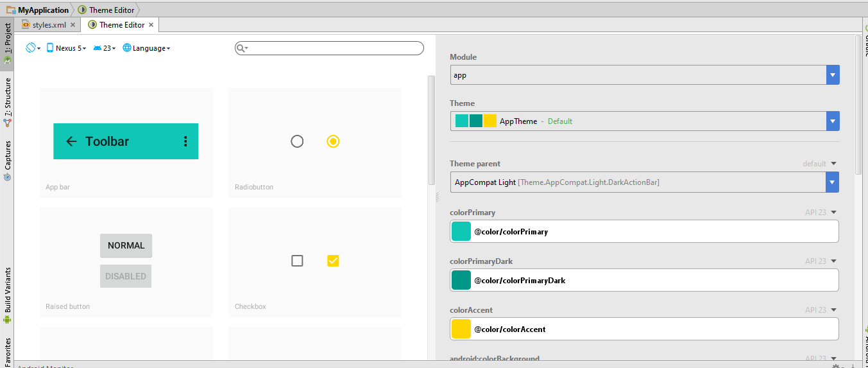Select the unchecked radio button preview
The image size is (868, 368).
point(297,141)
